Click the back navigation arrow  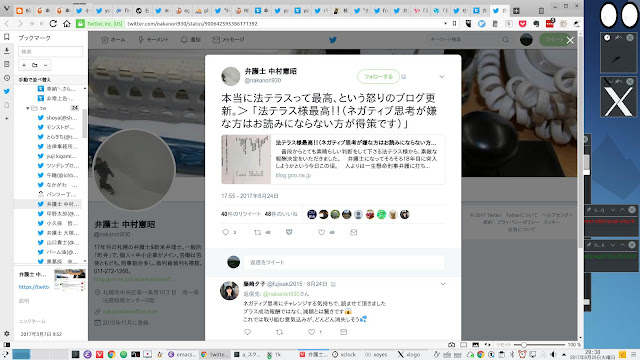tap(7, 24)
